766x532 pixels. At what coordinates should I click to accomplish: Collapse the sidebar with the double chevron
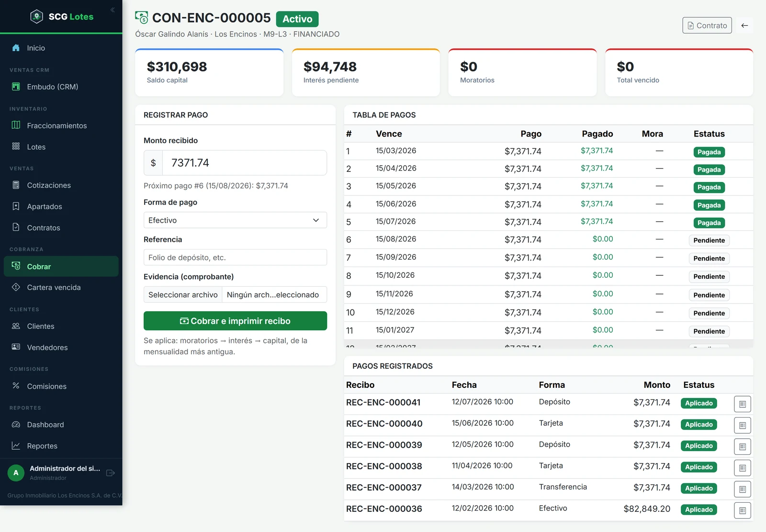click(113, 10)
